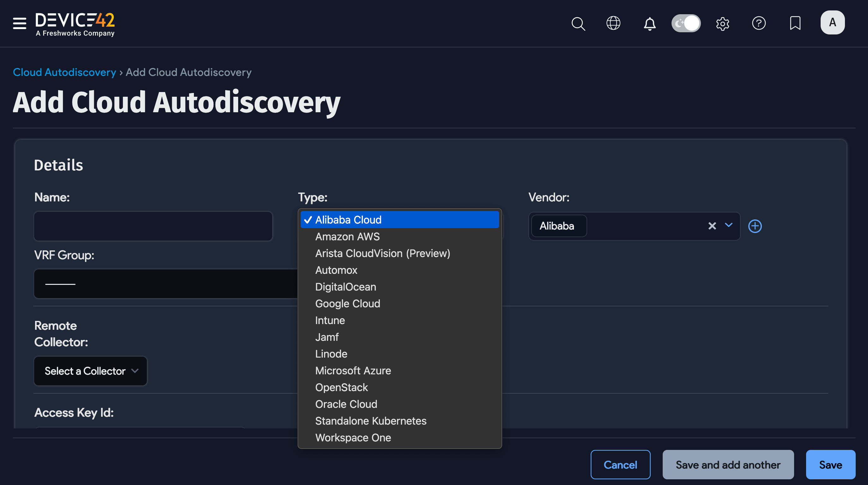Toggle the dark mode switch
This screenshot has width=868, height=485.
(x=686, y=23)
